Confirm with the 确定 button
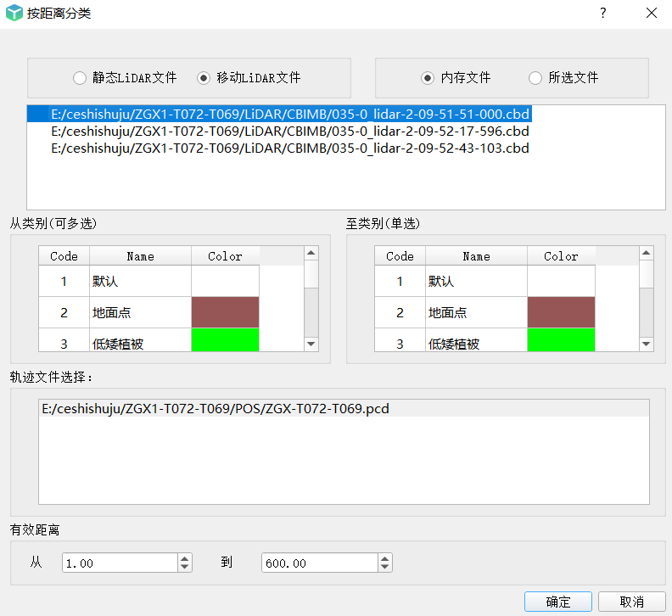This screenshot has width=672, height=616. [558, 602]
